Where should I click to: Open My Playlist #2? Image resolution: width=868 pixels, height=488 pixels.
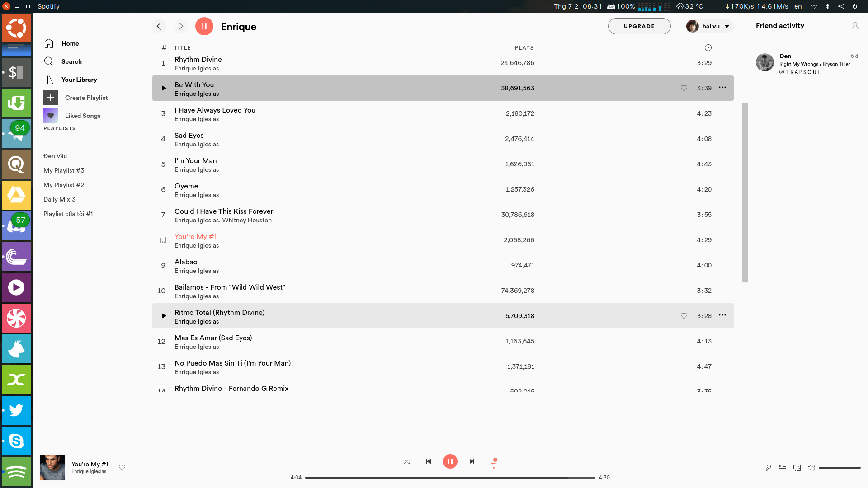pyautogui.click(x=64, y=185)
